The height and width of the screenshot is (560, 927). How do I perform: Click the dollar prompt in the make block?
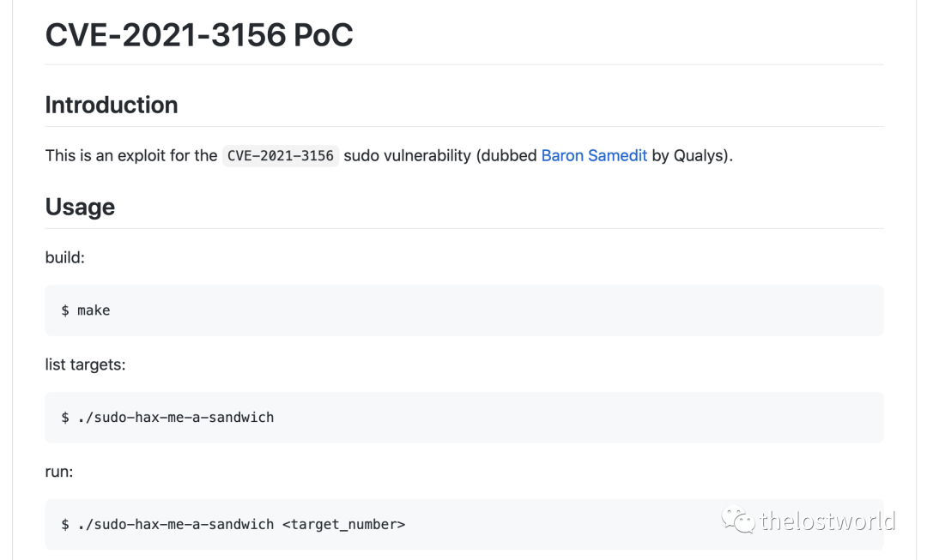65,310
